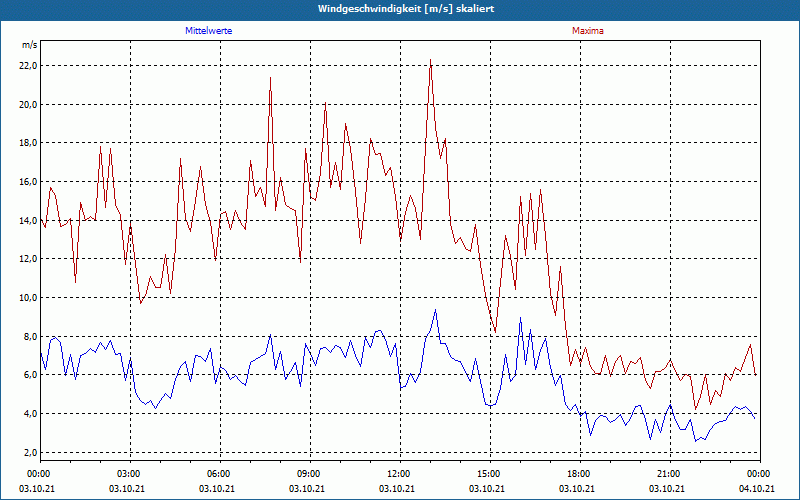Click the 2,0 y-axis value
This screenshot has height=500, width=800.
point(31,452)
